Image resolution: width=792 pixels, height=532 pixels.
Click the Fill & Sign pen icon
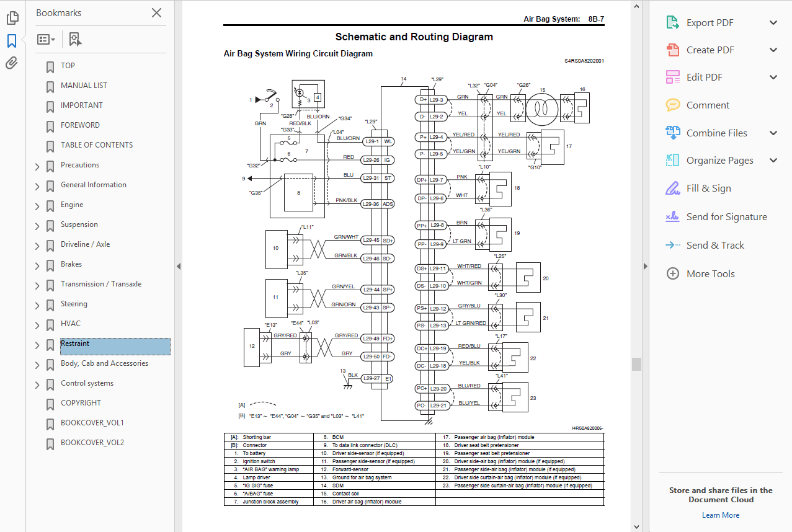pyautogui.click(x=672, y=188)
